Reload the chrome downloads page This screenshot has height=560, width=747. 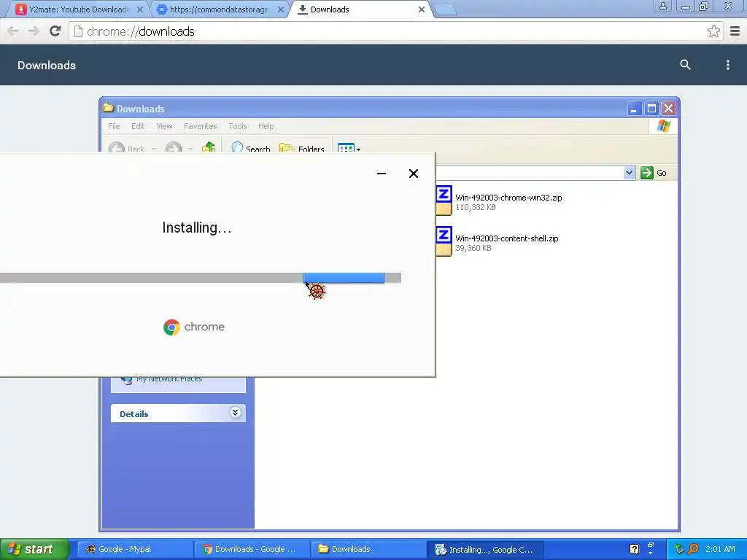(55, 31)
